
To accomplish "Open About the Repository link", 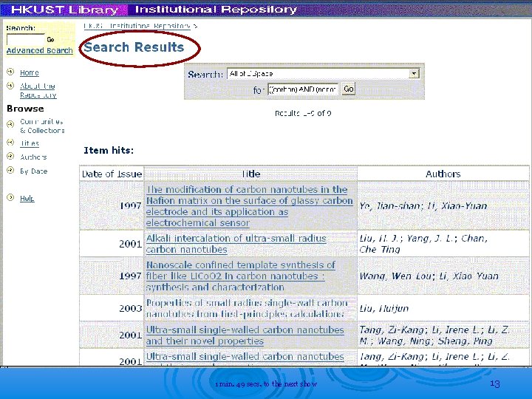I will pos(38,90).
